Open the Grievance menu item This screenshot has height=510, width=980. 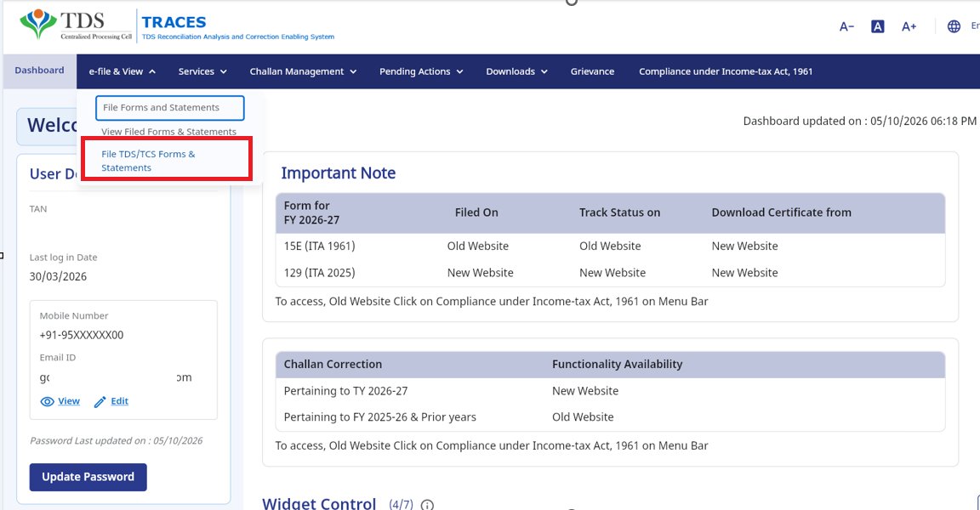point(592,71)
